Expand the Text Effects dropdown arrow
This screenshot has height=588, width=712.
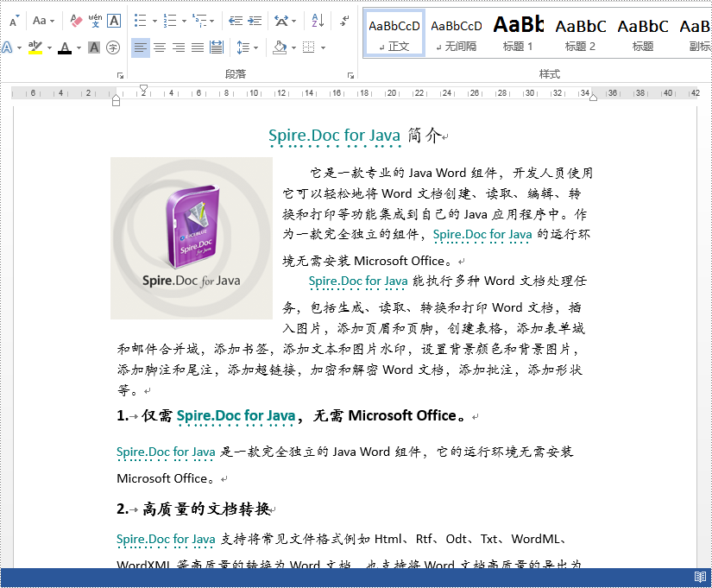pos(19,47)
